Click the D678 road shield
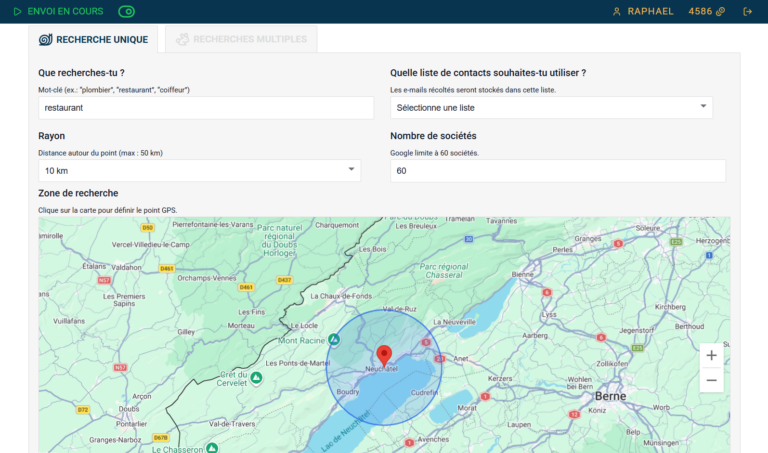The image size is (768, 453). (161, 437)
